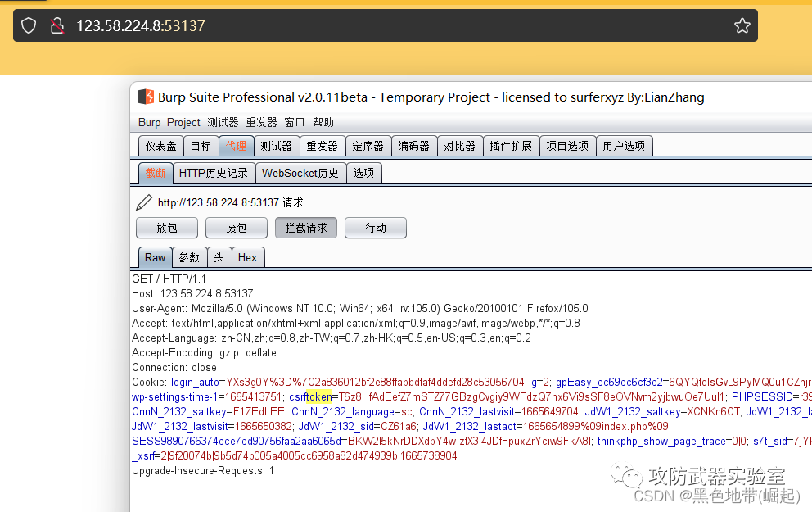Viewport: 812px width, 512px height.
Task: Open the 测试器 menu in the menu bar
Action: [223, 122]
